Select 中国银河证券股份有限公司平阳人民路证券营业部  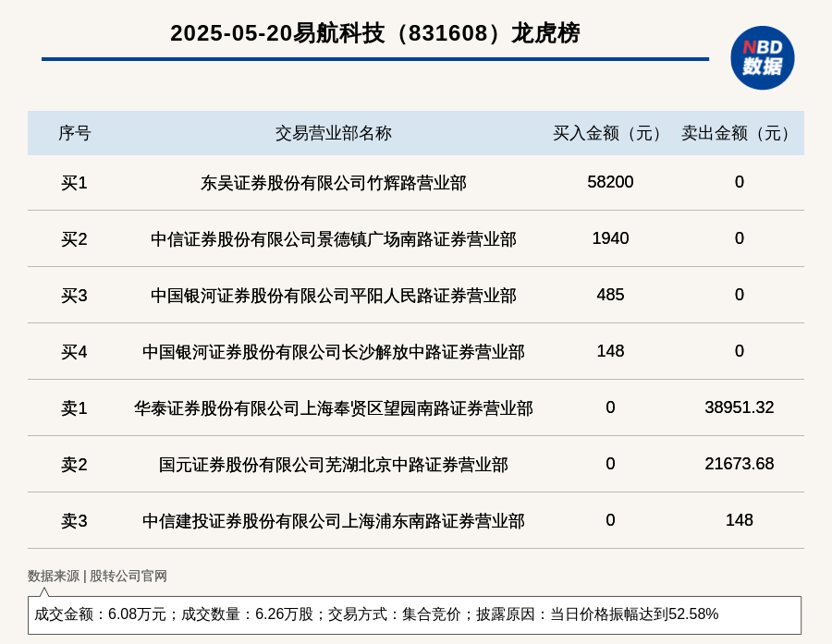click(x=333, y=296)
